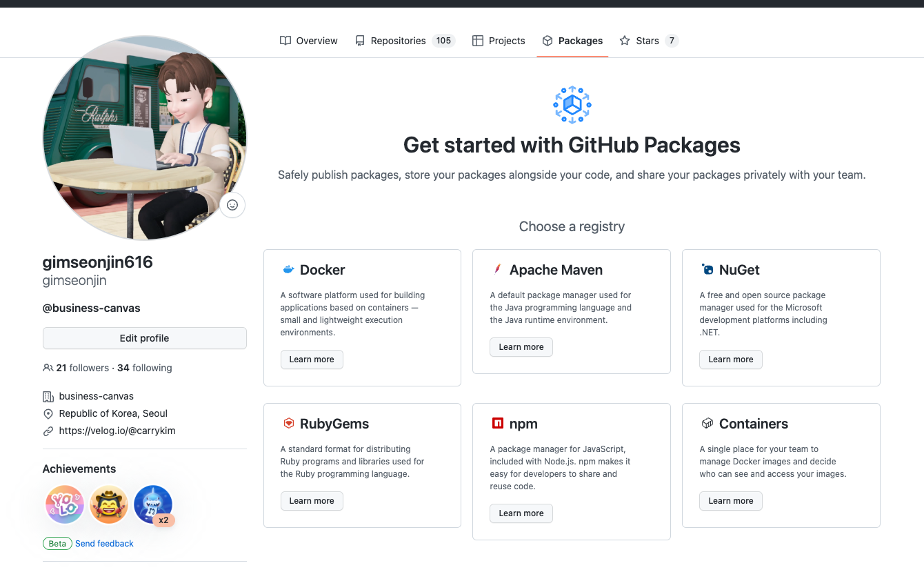Screen dimensions: 924x570
Task: Click the location pin icon
Action: [48, 414]
